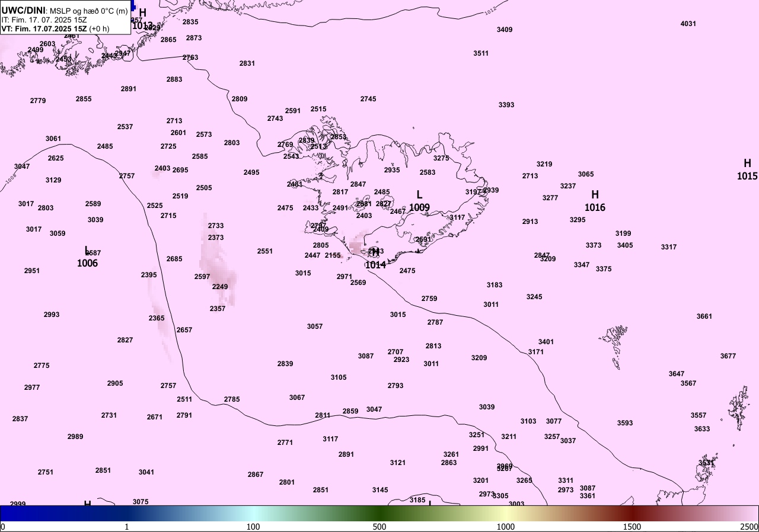Viewport: 759px width, 532px height.
Task: Click the freezing level value 3121
Action: tap(398, 463)
